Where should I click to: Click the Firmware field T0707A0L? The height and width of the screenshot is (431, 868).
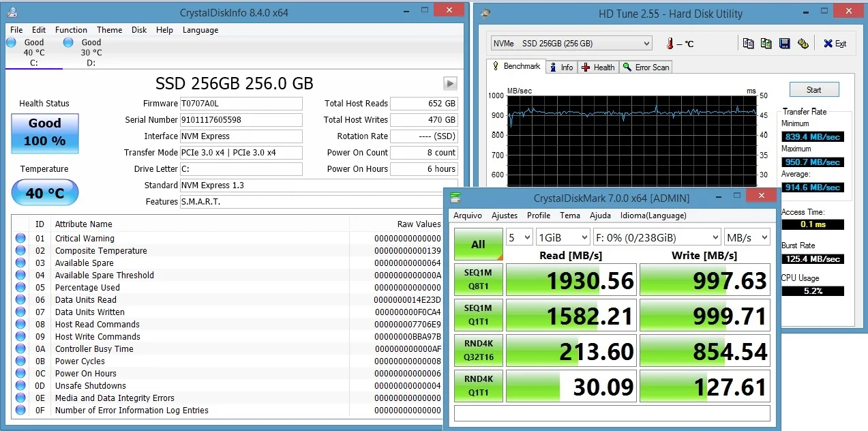[x=241, y=104]
